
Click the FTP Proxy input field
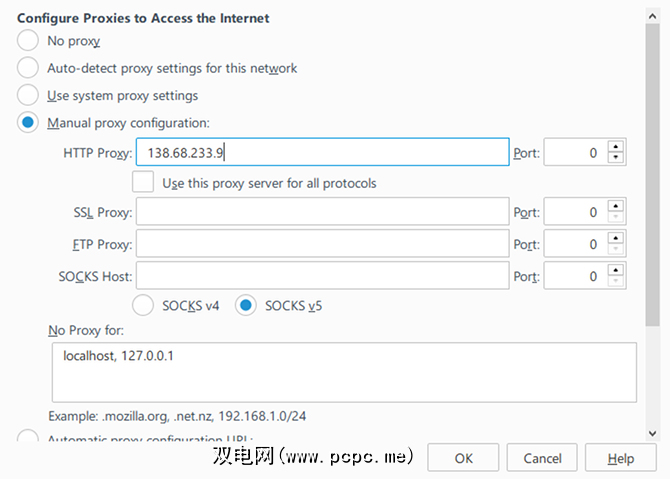322,244
